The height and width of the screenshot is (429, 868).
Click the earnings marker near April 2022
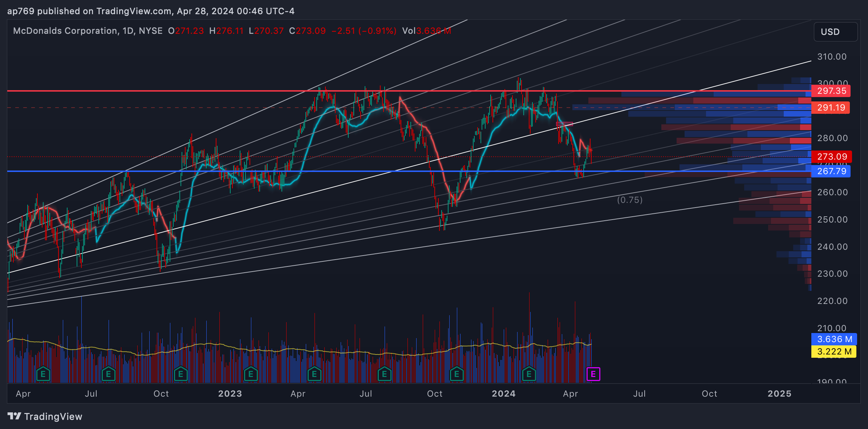[43, 374]
